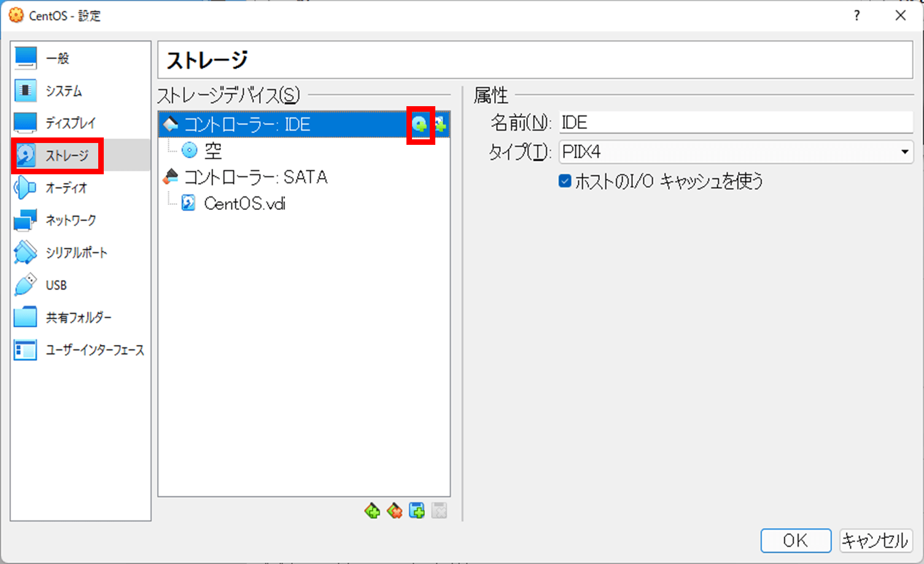Open the 一般 settings category
The height and width of the screenshot is (564, 924).
pyautogui.click(x=80, y=58)
